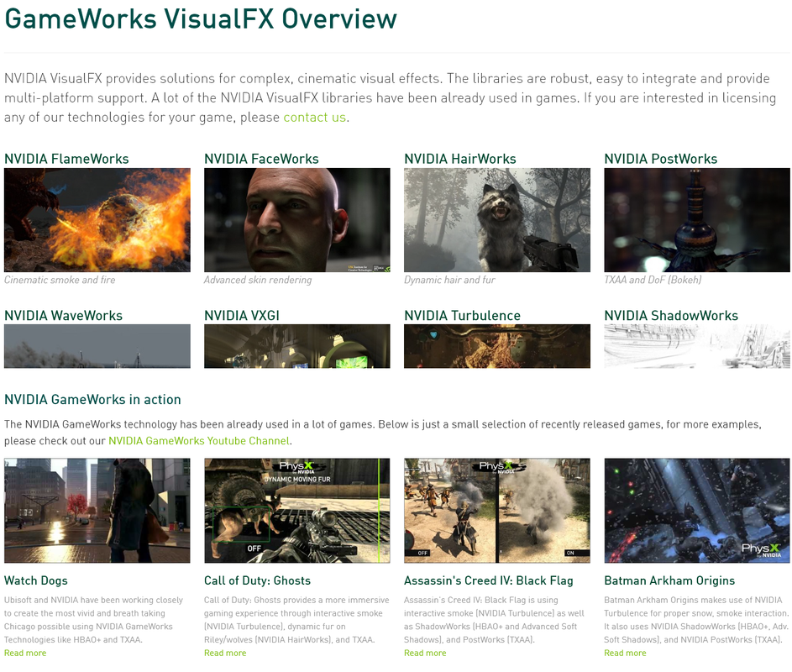This screenshot has height=672, width=792.
Task: Open the NVIDIA FlameWorks fire thumbnail
Action: pyautogui.click(x=97, y=219)
